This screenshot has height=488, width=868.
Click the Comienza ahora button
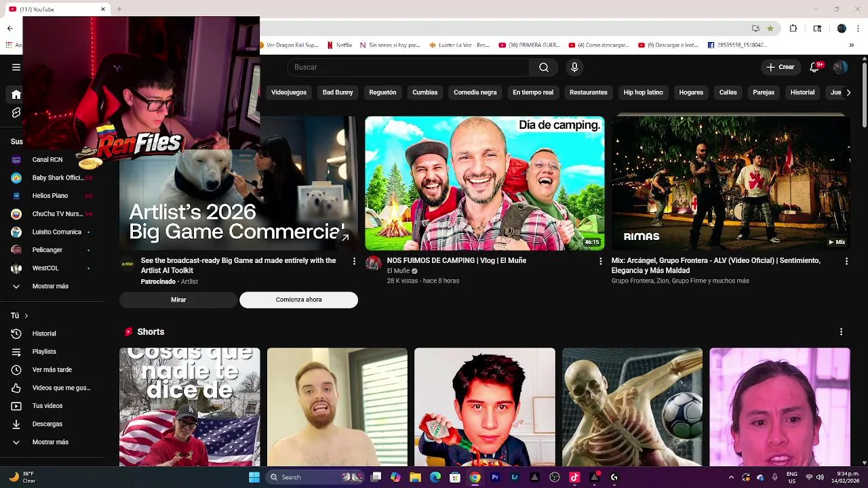pyautogui.click(x=298, y=300)
